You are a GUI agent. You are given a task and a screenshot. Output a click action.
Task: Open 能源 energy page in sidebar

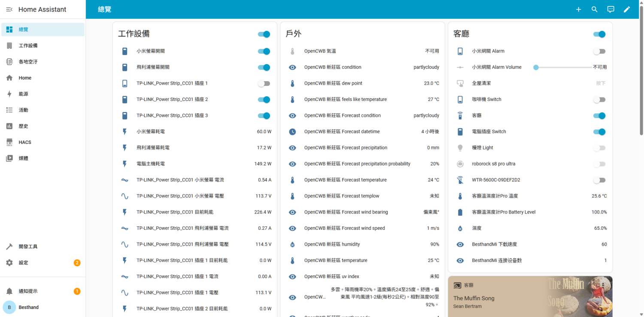(43, 94)
